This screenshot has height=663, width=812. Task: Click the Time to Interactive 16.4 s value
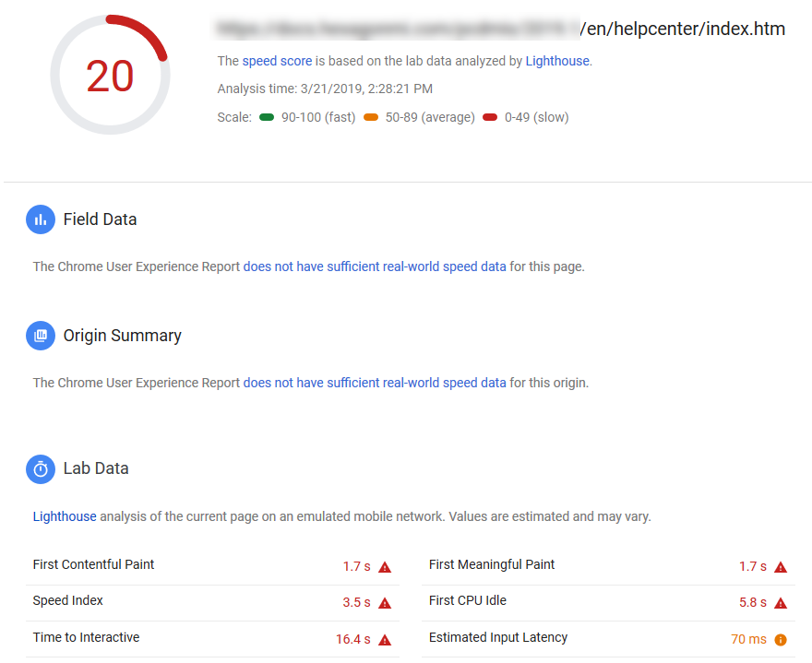click(352, 639)
